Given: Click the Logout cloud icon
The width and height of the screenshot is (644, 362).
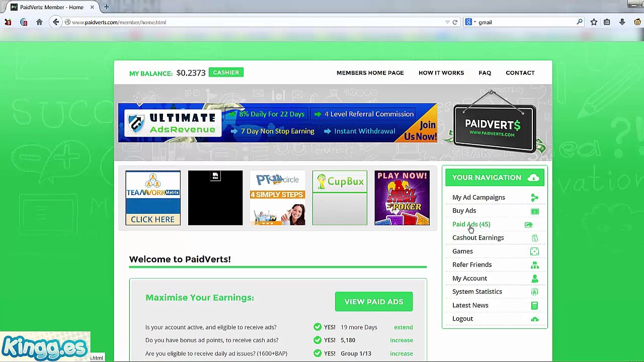Looking at the screenshot, I should click(x=534, y=319).
